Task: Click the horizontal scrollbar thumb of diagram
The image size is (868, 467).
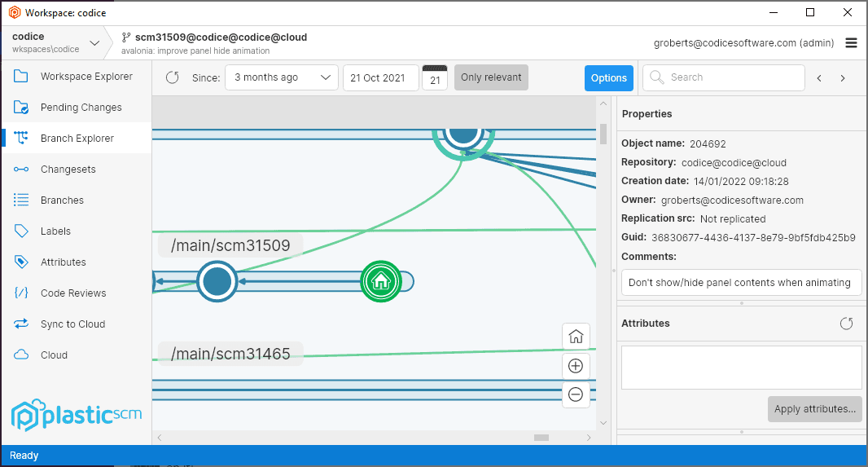Action: (x=541, y=438)
